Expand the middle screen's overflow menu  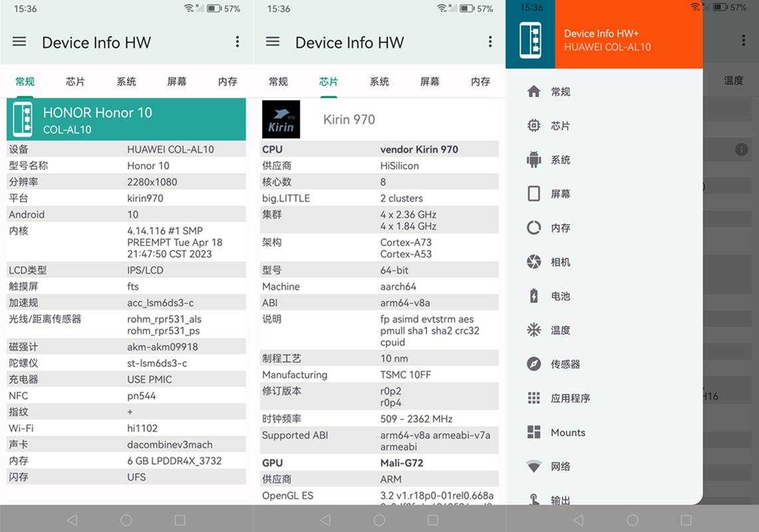point(490,42)
